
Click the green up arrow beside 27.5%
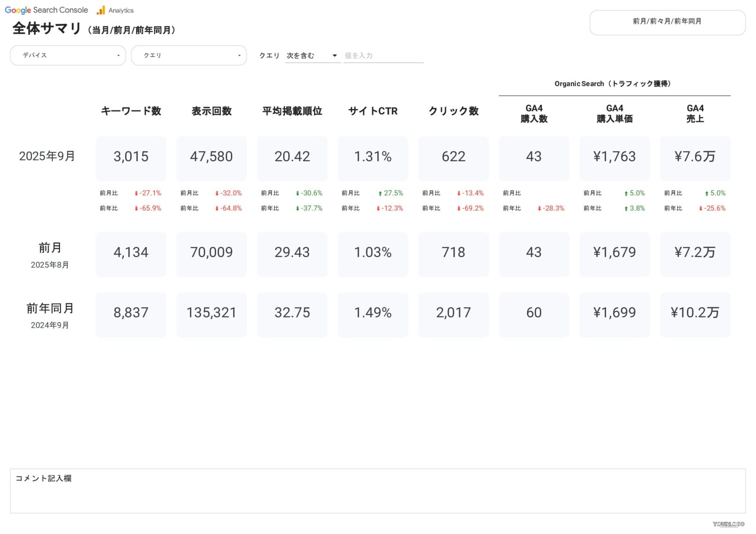[380, 194]
